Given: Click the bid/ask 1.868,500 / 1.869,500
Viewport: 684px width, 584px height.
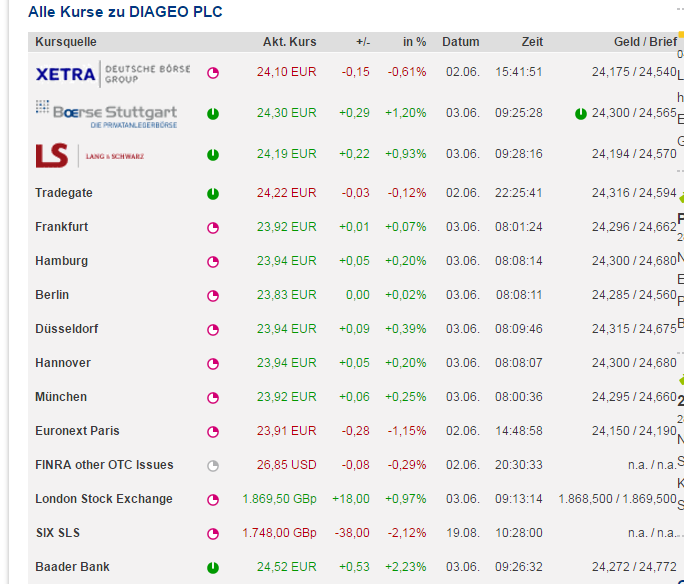Looking at the screenshot, I should click(x=617, y=499).
